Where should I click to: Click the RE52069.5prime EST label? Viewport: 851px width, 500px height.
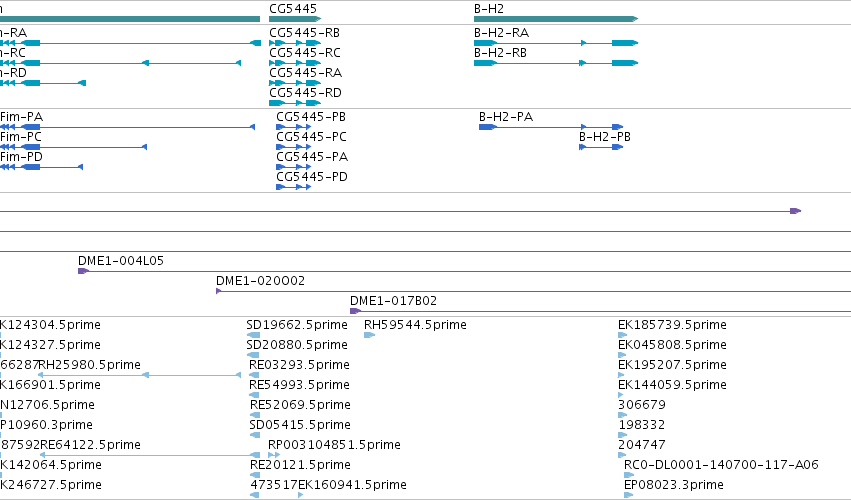[x=300, y=406]
